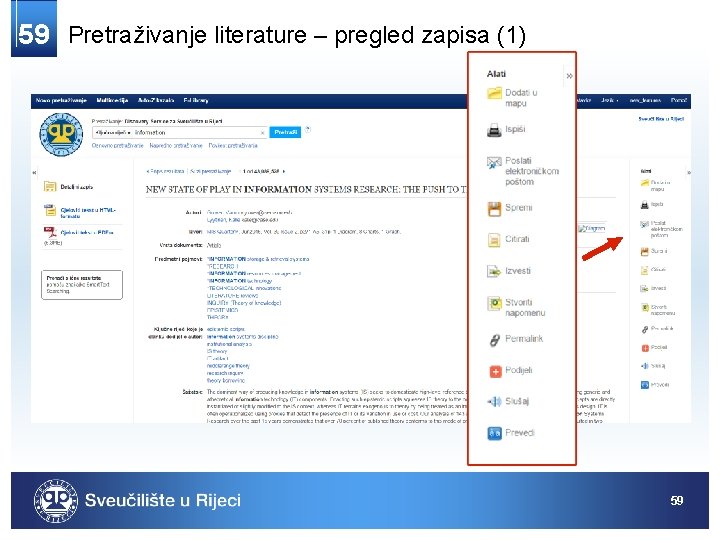Click the broken Diagram image thumbnail
The height and width of the screenshot is (540, 720).
tap(591, 228)
